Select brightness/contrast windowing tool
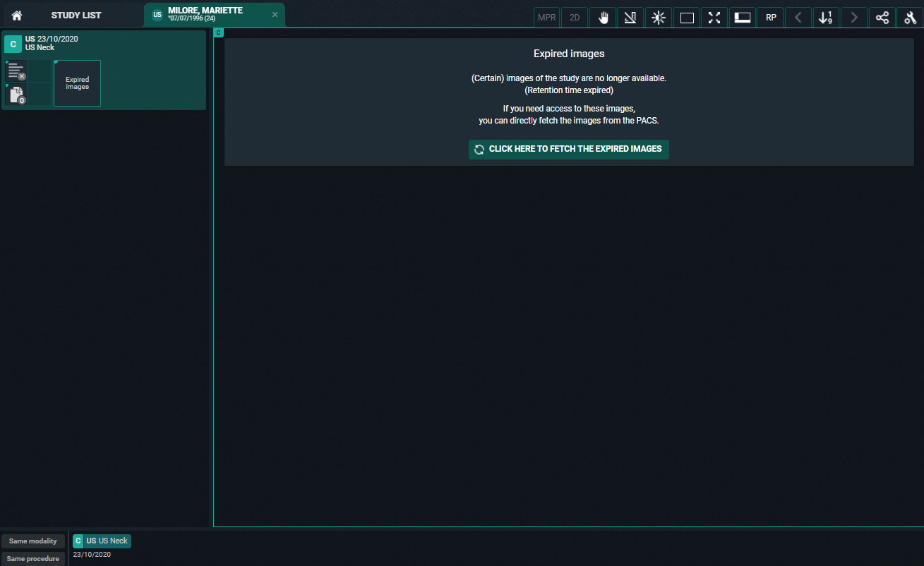The width and height of the screenshot is (924, 566). (x=659, y=18)
